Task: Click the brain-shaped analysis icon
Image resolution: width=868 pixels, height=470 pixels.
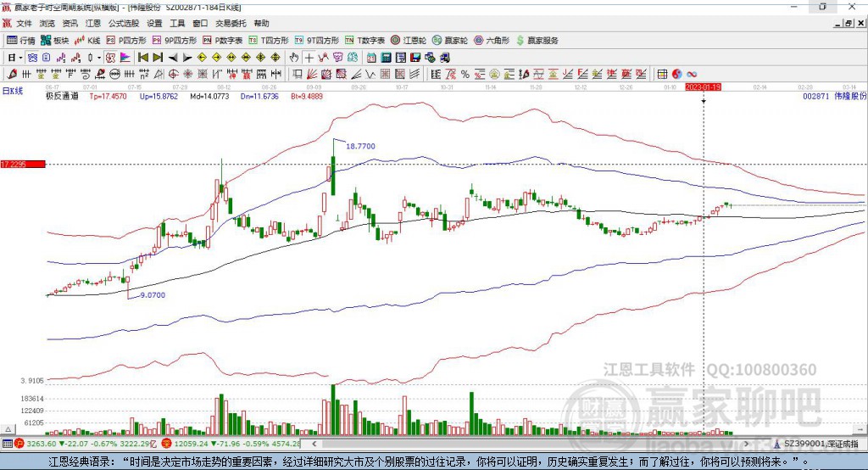Action: [352, 58]
